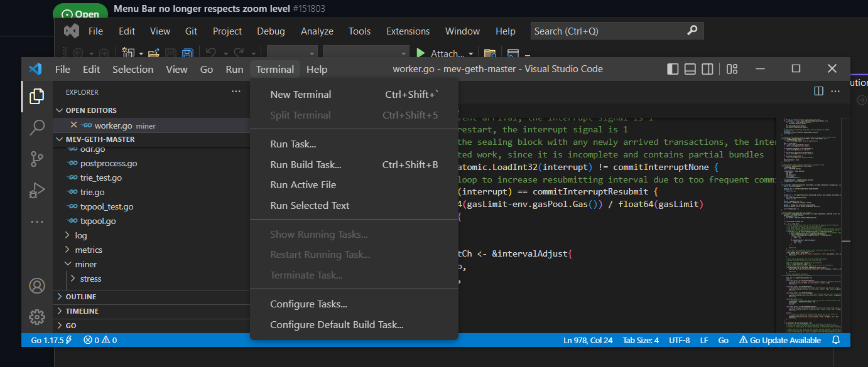
Task: Open editor more actions ellipsis
Action: tap(835, 91)
